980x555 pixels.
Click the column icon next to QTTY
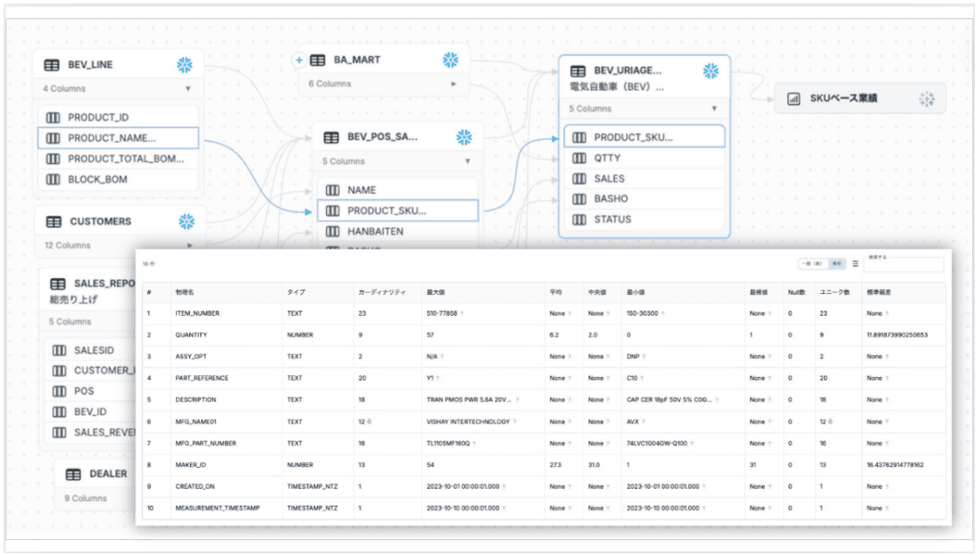(x=579, y=158)
